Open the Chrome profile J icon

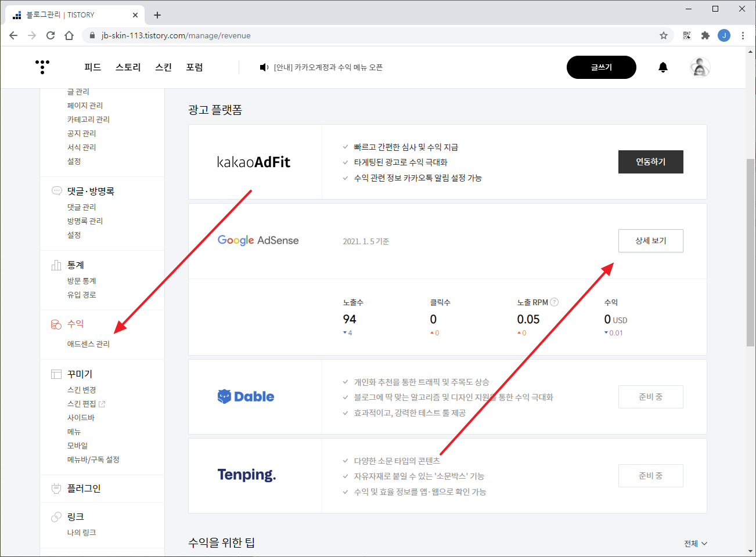click(724, 35)
